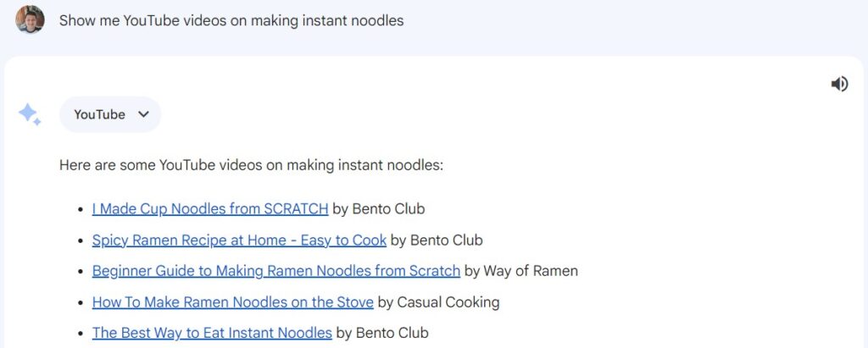Click "by Bento Club" after Best Way link
This screenshot has height=348, width=868.
coord(382,333)
